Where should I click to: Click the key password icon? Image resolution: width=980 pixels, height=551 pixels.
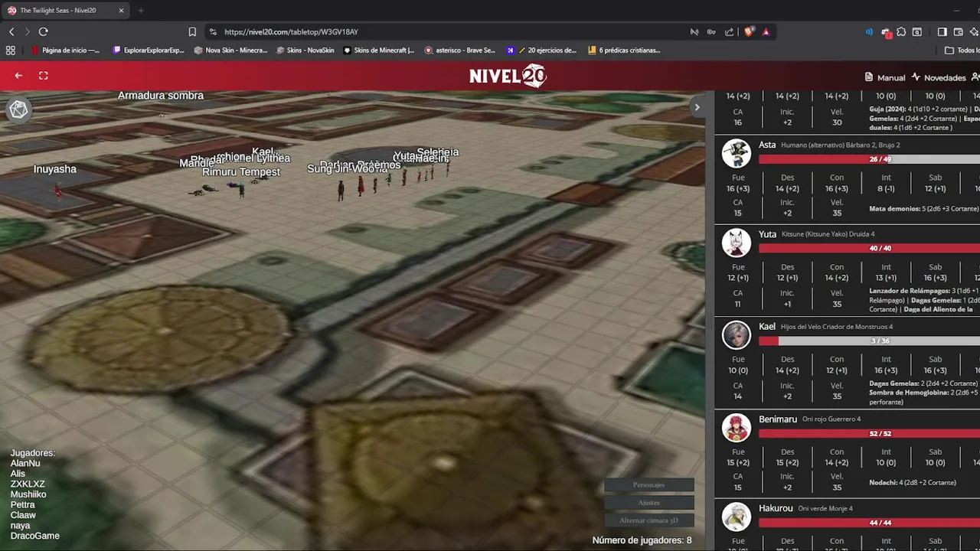(x=711, y=31)
